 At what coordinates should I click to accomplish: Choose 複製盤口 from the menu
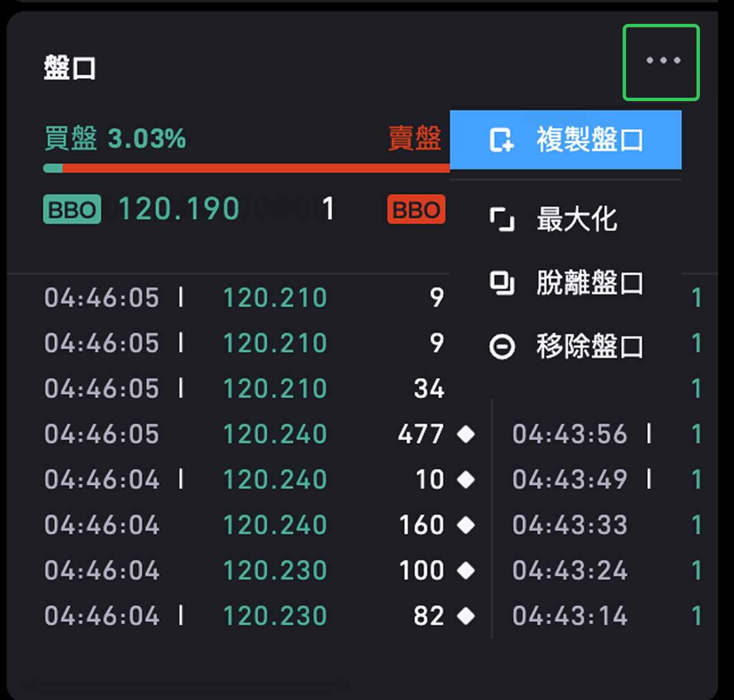click(x=566, y=140)
